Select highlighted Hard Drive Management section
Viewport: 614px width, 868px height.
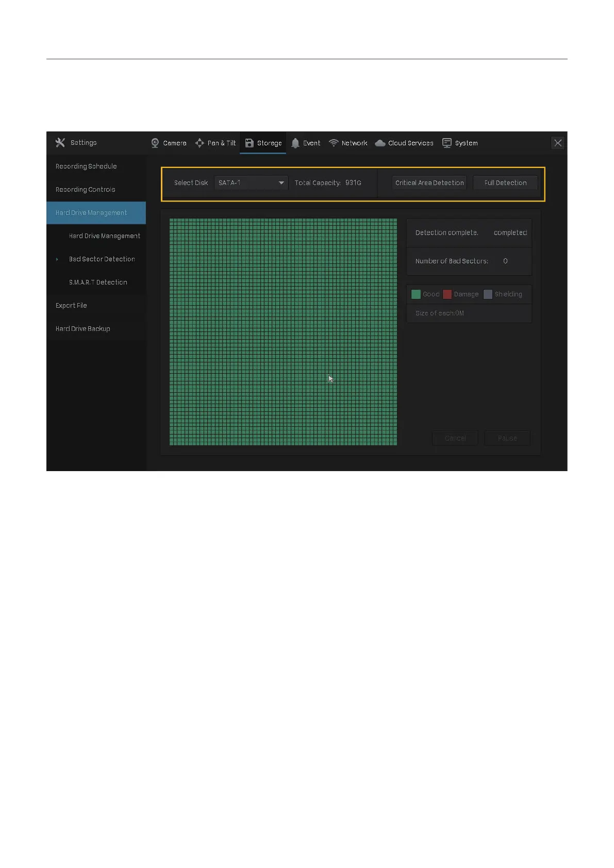(96, 213)
